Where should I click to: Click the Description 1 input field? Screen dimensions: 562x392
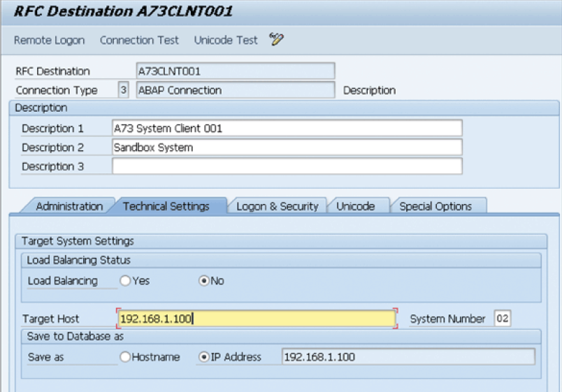(x=287, y=128)
